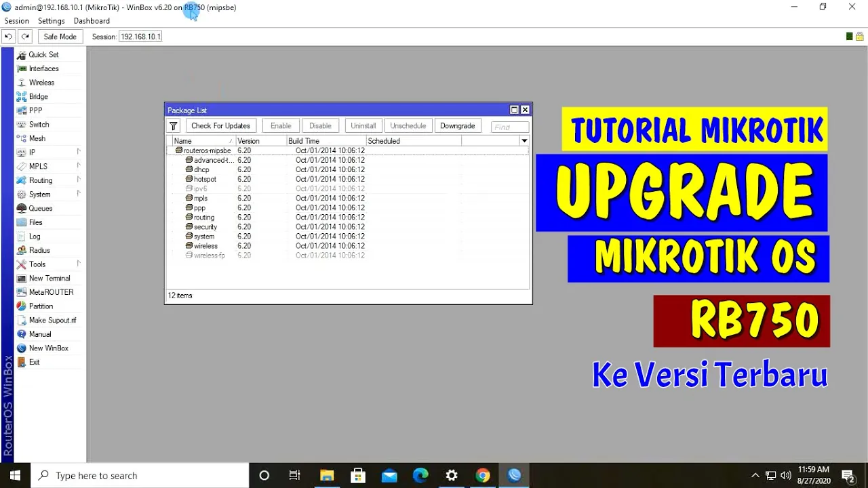Screen dimensions: 868x488
Task: Click the Enable button
Action: 281,126
